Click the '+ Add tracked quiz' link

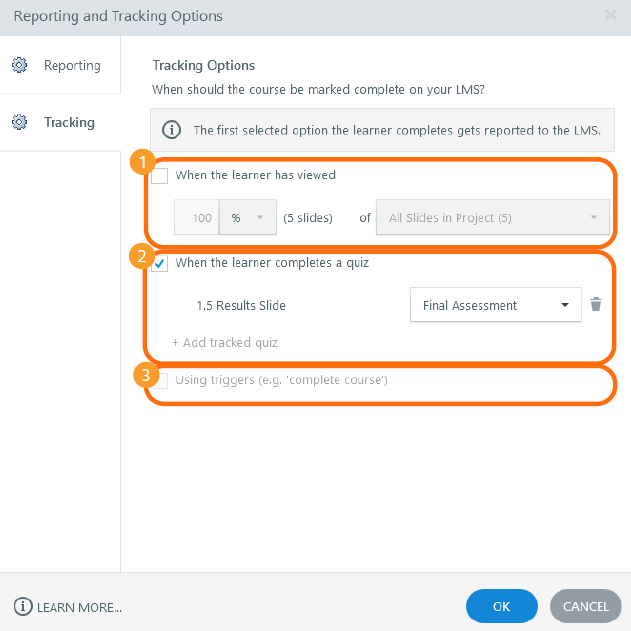click(x=224, y=343)
